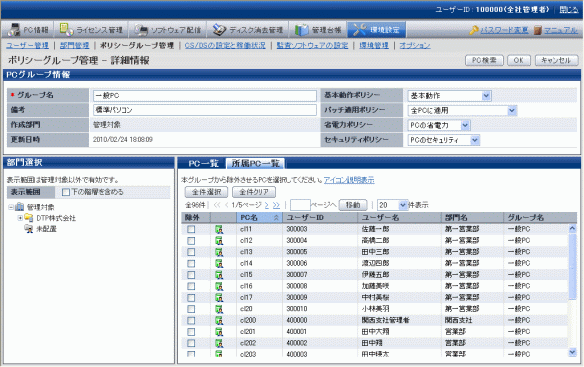Sort by PC名 column header
The height and width of the screenshot is (367, 584).
(x=259, y=218)
